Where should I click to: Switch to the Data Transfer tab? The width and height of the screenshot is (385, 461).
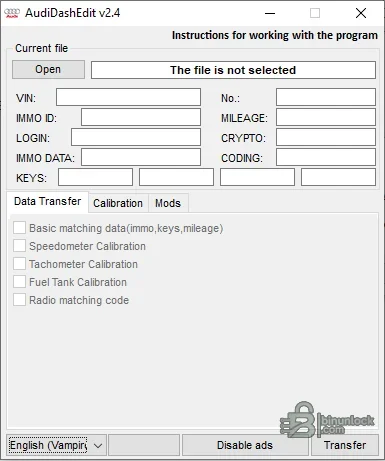(48, 201)
